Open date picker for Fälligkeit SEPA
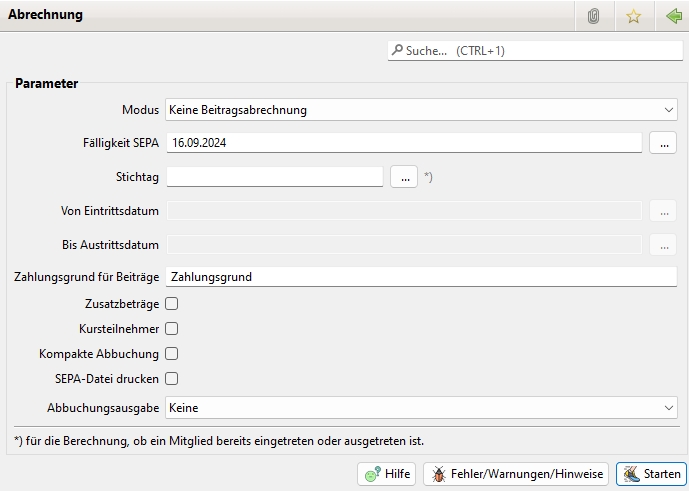This screenshot has height=491, width=689. 663,143
